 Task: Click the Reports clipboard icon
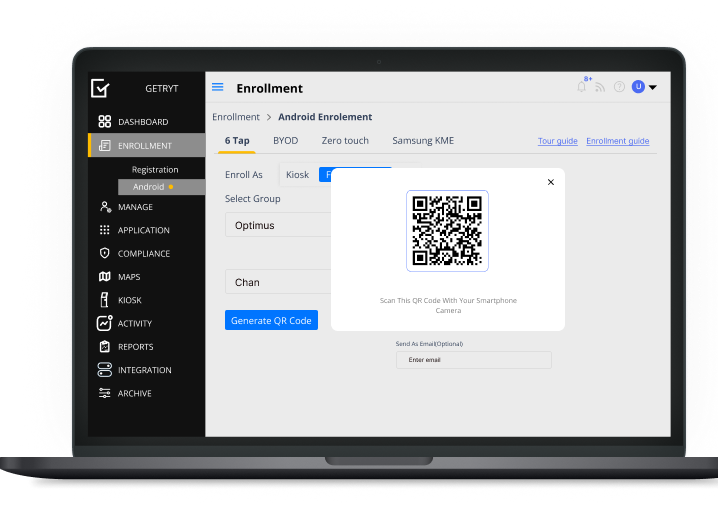[x=104, y=347]
